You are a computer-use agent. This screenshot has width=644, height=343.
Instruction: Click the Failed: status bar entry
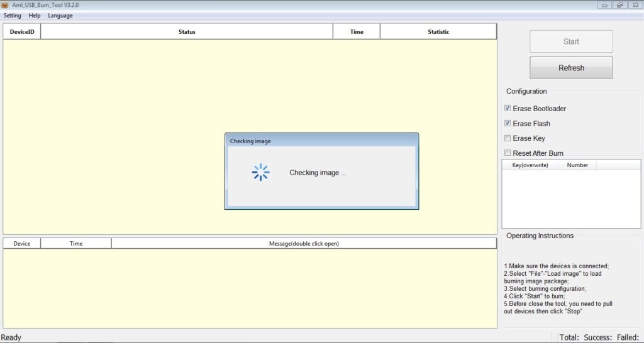628,337
